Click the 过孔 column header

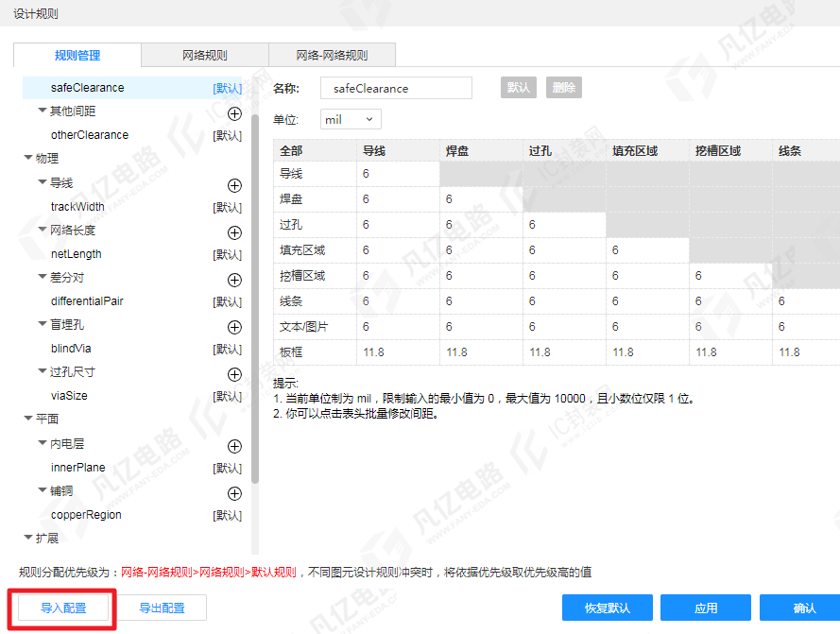(565, 150)
